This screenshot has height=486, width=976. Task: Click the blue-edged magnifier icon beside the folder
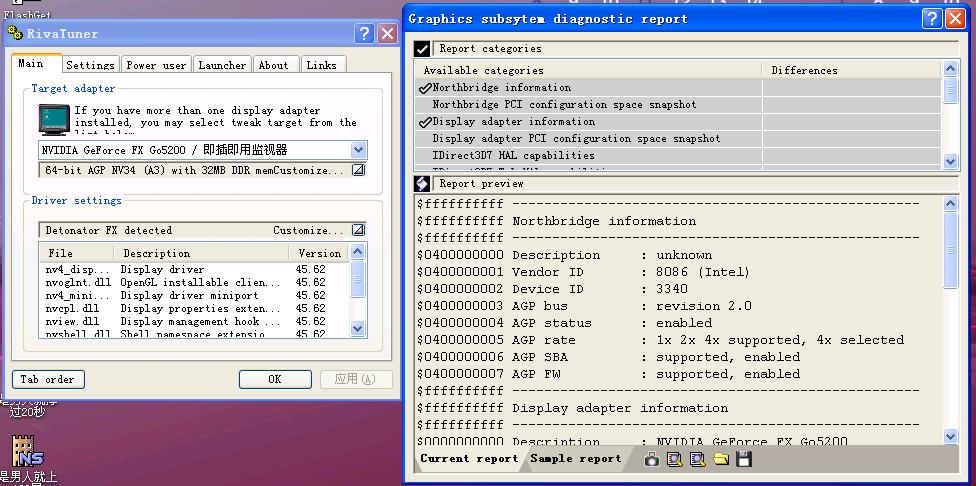(x=698, y=459)
